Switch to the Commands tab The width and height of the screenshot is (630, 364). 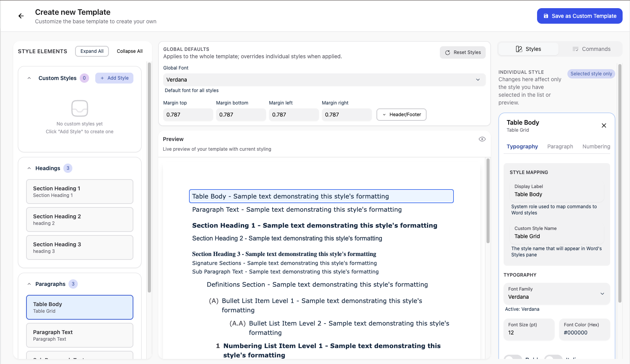click(x=591, y=49)
